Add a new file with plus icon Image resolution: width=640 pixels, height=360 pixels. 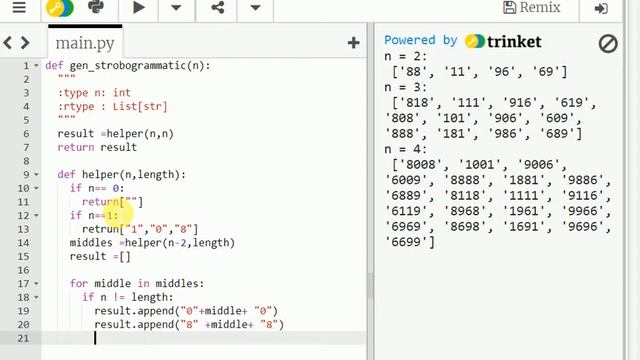tap(353, 43)
